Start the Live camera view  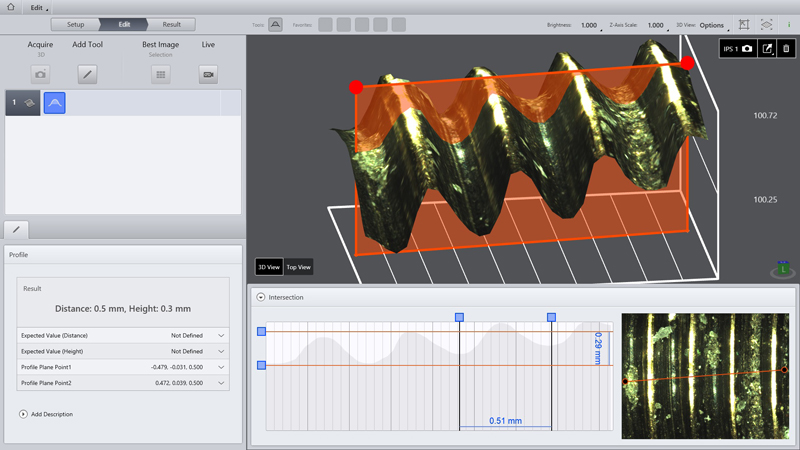click(x=208, y=75)
